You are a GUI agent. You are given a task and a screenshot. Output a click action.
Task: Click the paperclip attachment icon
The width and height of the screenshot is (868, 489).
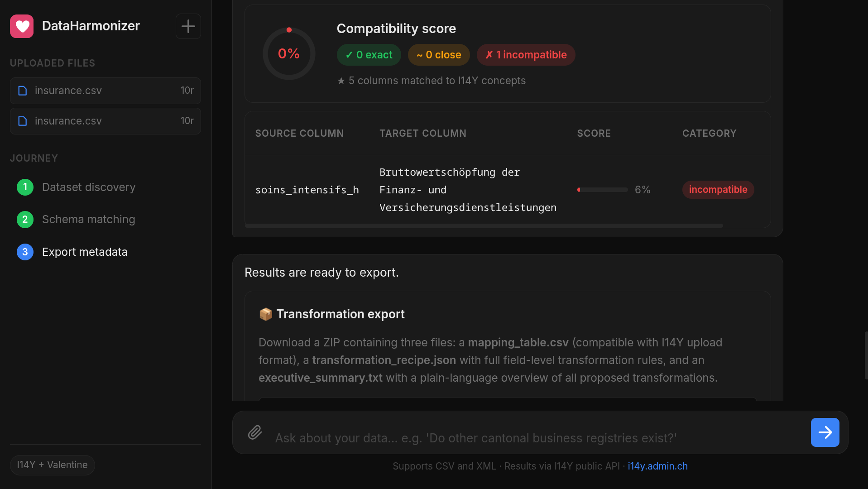255,432
